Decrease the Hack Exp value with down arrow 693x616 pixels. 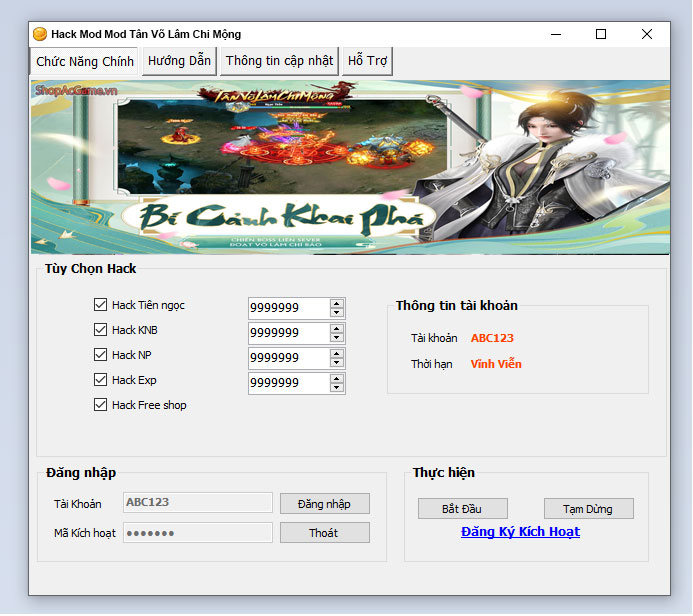point(337,388)
